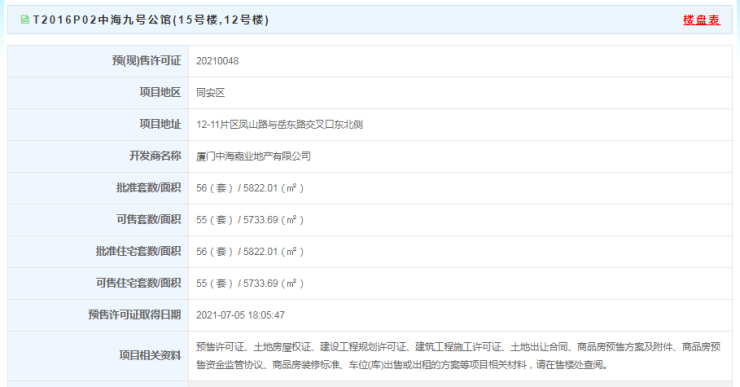The width and height of the screenshot is (740, 387).
Task: Click the 可售套数/面积 value 55套 / 5733.69
Action: pos(250,219)
